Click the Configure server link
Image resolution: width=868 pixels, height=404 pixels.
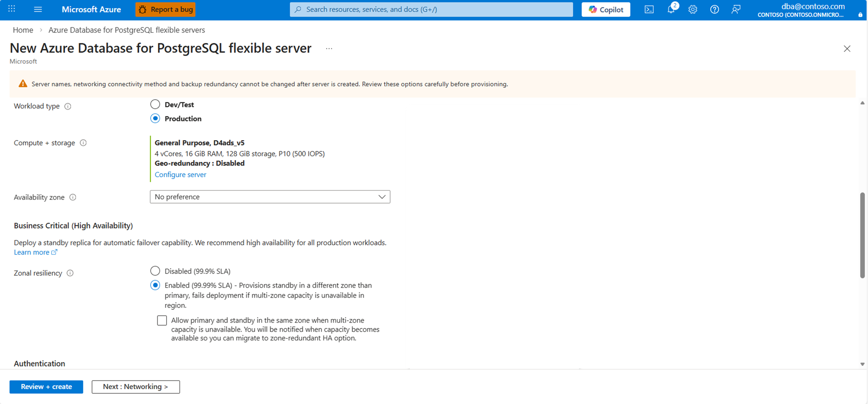180,175
